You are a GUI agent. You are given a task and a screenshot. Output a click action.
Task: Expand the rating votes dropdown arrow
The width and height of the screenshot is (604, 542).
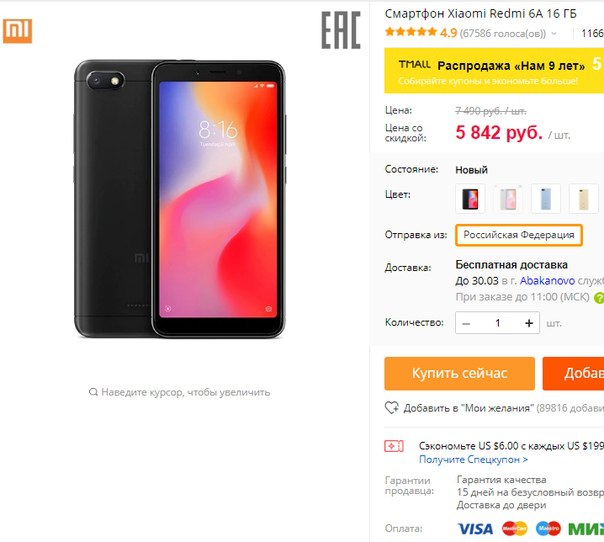554,34
